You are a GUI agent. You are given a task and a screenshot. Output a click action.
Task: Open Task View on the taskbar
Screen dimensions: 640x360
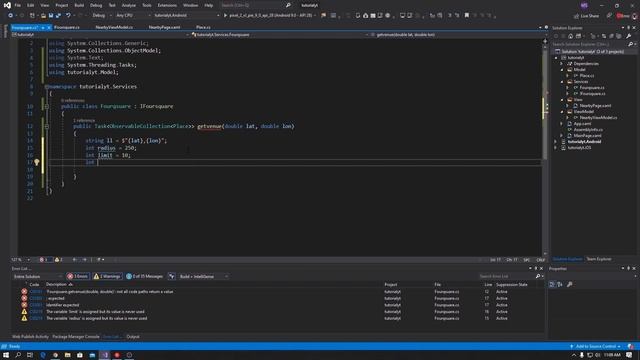pos(30,355)
